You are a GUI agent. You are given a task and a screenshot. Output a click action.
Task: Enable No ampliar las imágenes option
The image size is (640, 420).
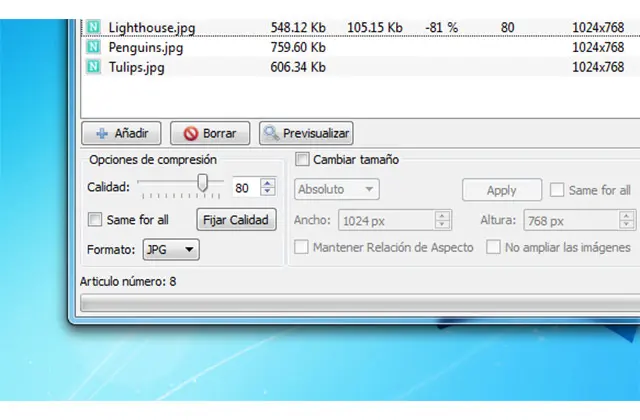pos(493,247)
